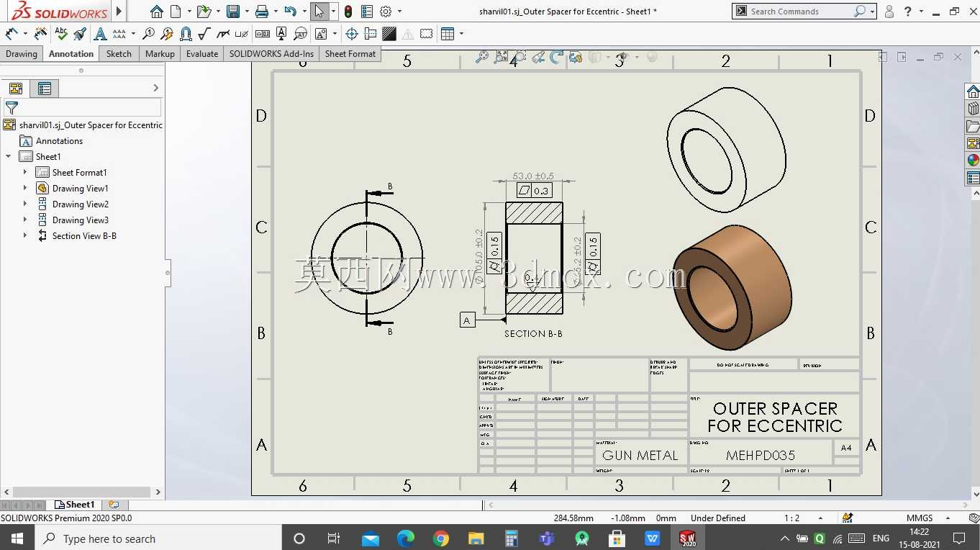Click the Search Commands field
The width and height of the screenshot is (980, 550).
coord(803,12)
